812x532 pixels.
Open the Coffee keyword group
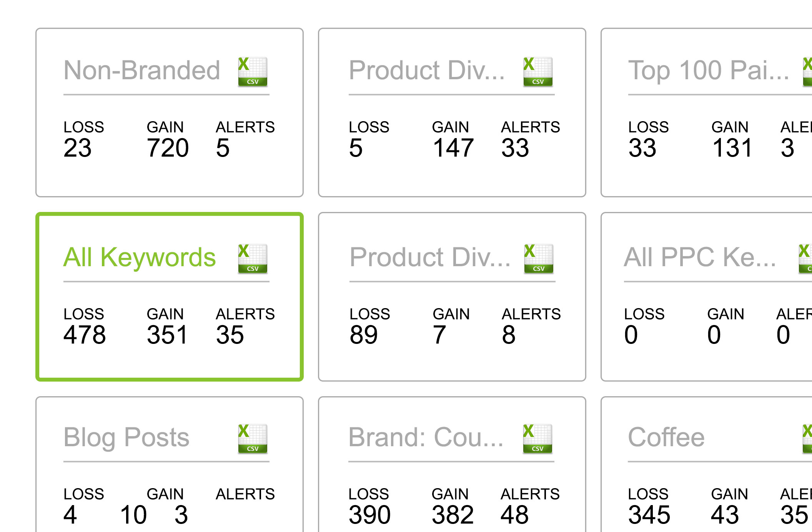[x=666, y=437]
